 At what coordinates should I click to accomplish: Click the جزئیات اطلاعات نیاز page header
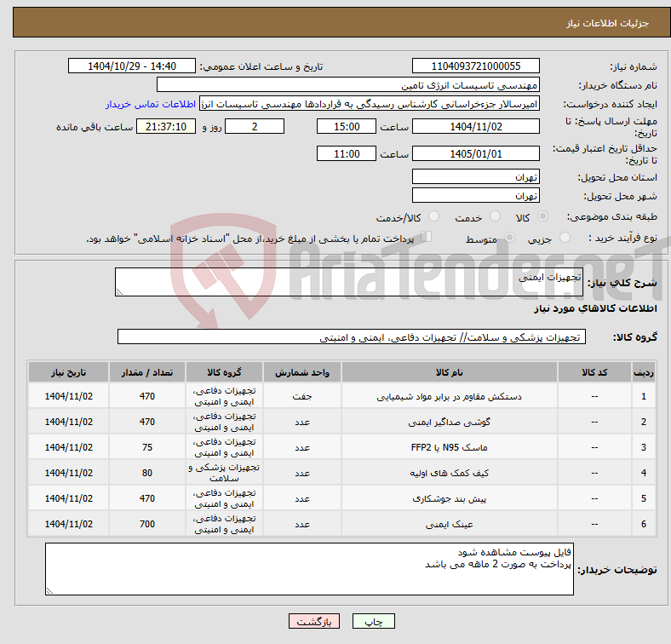607,23
